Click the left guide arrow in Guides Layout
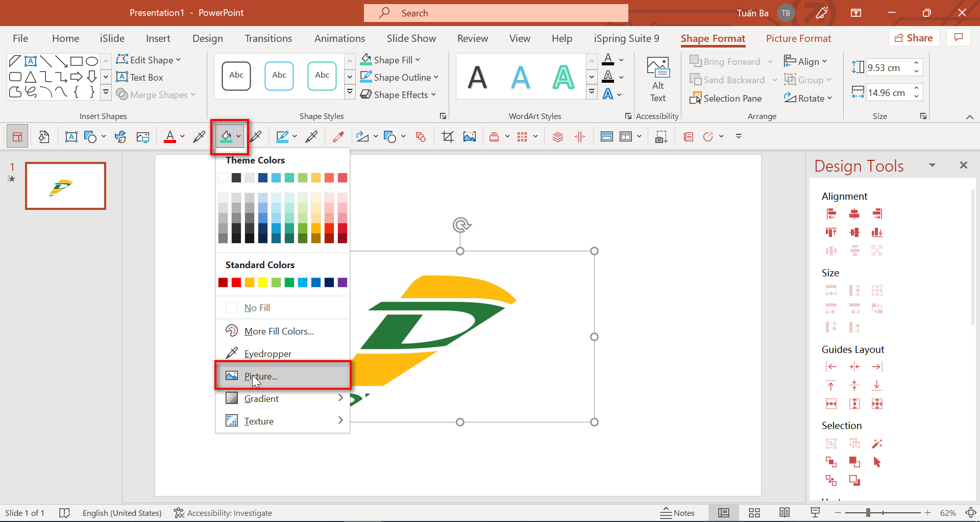Viewport: 980px width, 522px height. pos(831,367)
